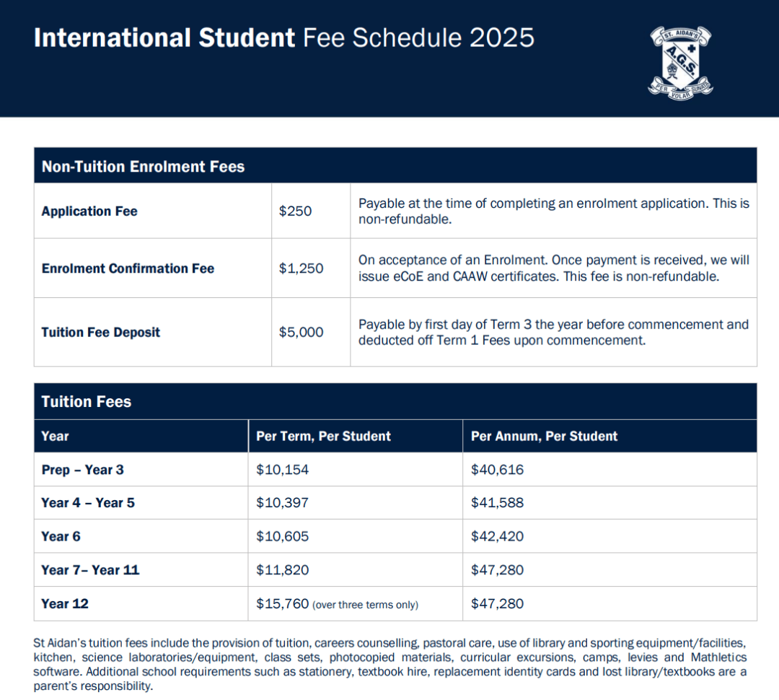
Task: Click the $10,397 per term fee
Action: [x=282, y=502]
